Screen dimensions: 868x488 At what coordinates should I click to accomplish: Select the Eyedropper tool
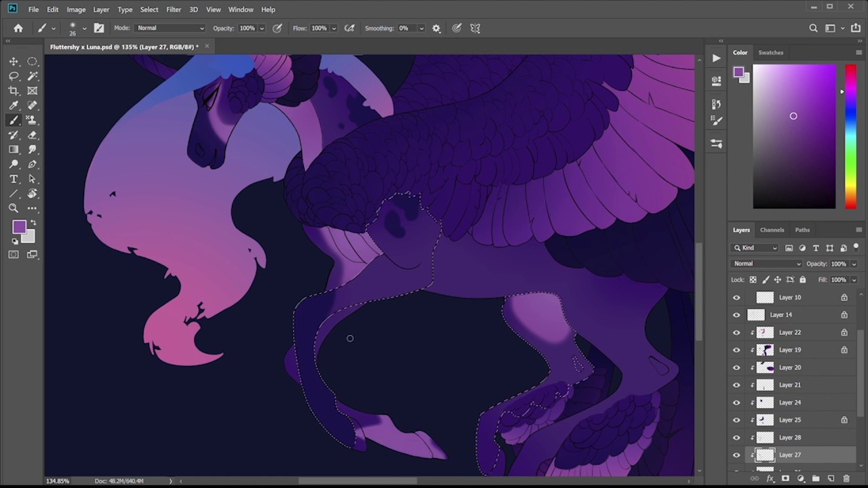[14, 106]
